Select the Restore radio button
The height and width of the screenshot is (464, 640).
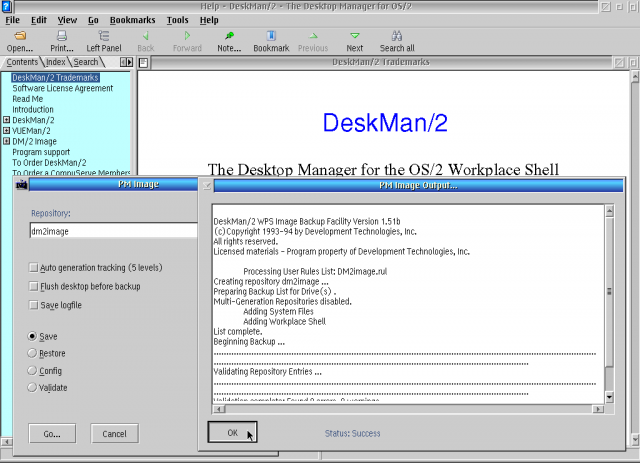tap(32, 353)
